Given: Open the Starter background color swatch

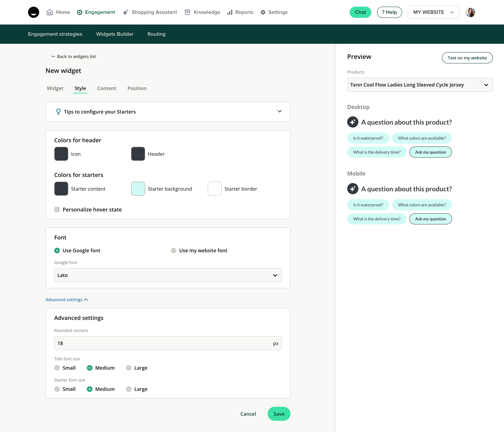Looking at the screenshot, I should [138, 189].
